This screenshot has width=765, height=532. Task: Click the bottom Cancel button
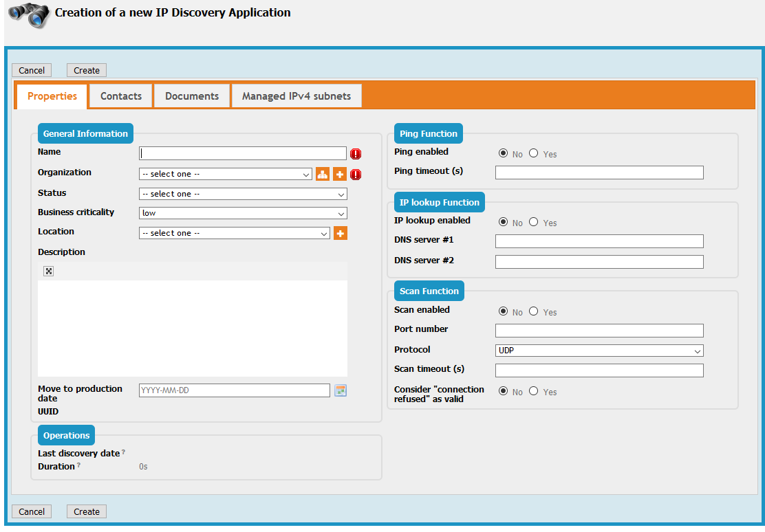pos(32,511)
